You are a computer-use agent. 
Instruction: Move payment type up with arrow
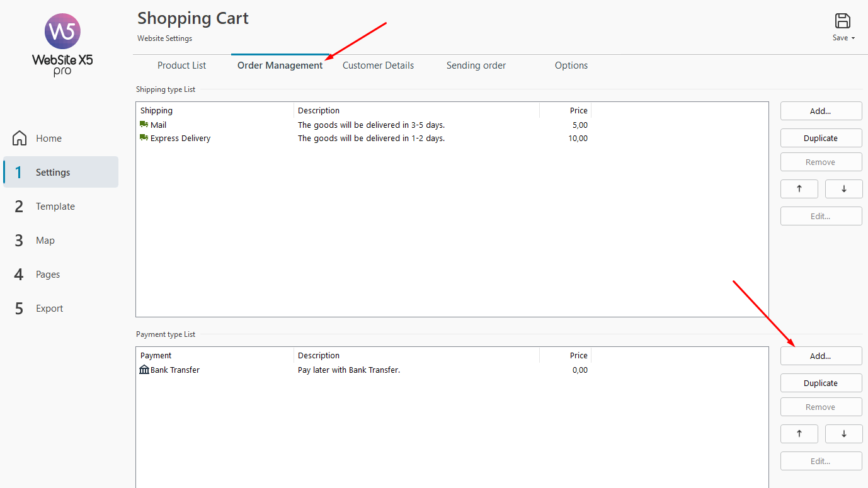pos(799,434)
